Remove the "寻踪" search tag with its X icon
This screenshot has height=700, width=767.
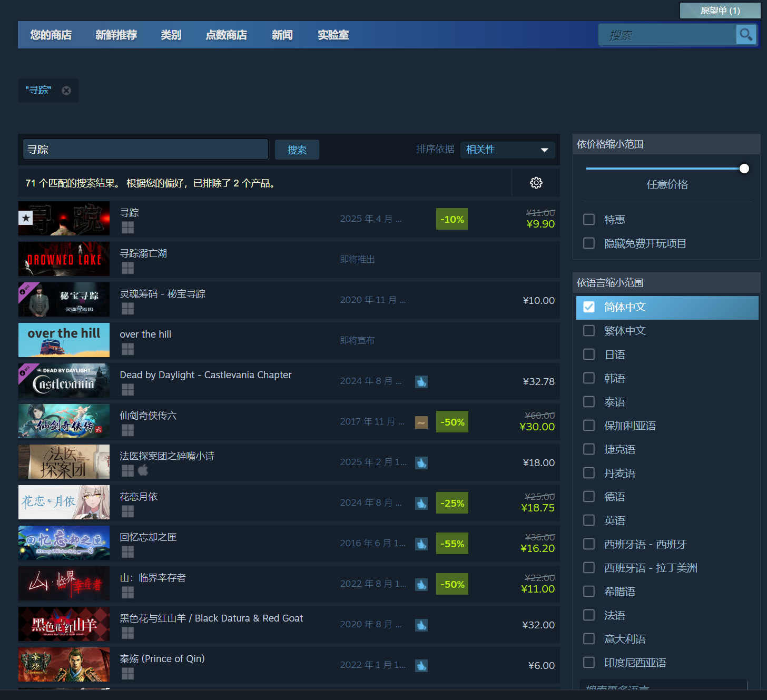point(66,91)
